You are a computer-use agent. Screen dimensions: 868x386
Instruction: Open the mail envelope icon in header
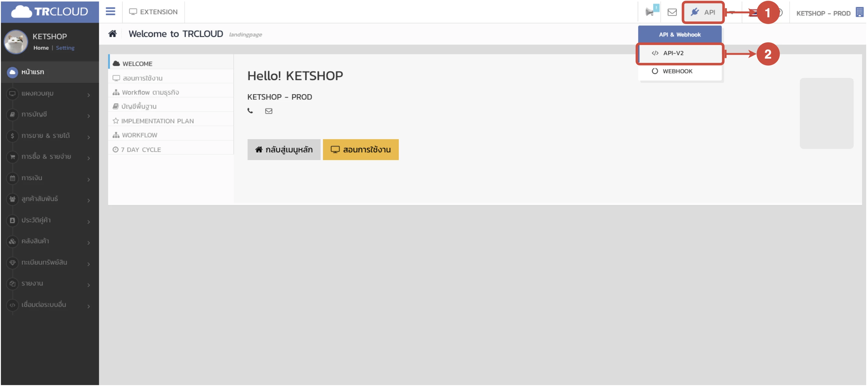click(x=672, y=12)
